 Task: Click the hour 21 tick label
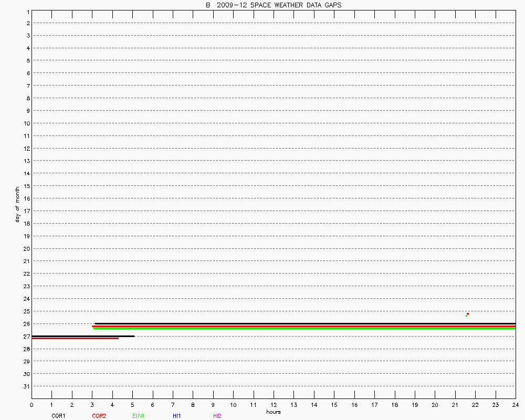455,405
